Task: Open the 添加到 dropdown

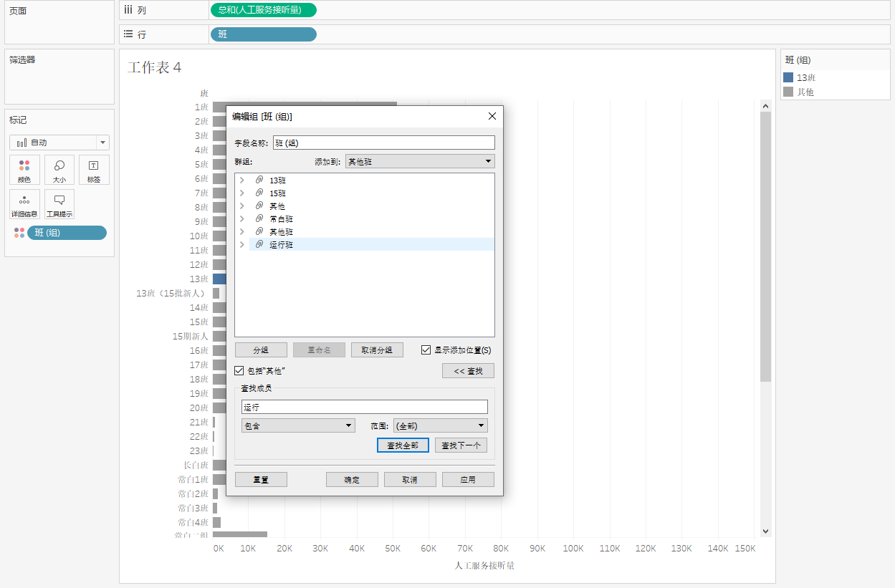Action: 420,162
